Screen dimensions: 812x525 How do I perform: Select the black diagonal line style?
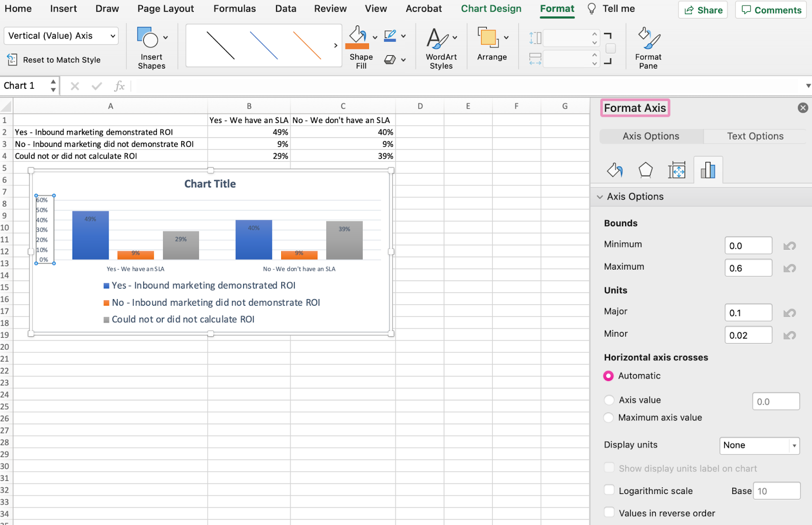pyautogui.click(x=221, y=46)
